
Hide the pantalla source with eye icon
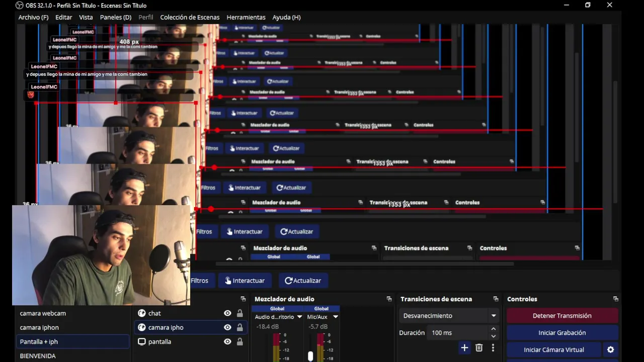point(227,341)
